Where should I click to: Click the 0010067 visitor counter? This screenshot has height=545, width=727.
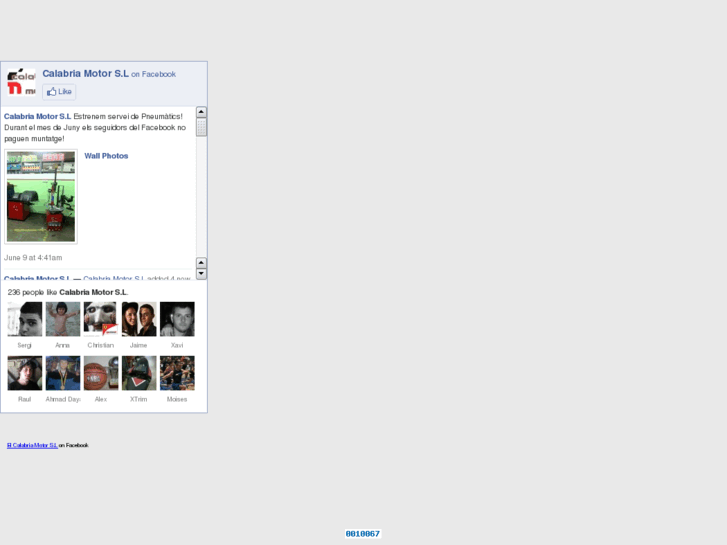click(x=363, y=534)
